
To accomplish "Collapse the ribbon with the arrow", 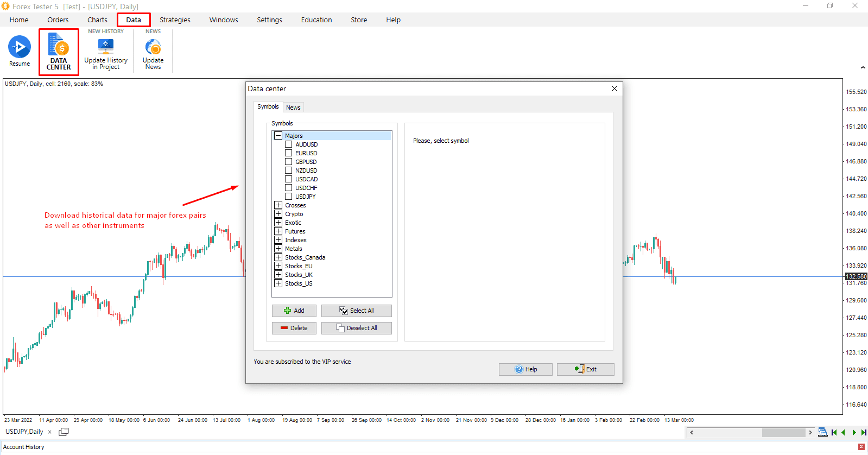I will (x=863, y=68).
